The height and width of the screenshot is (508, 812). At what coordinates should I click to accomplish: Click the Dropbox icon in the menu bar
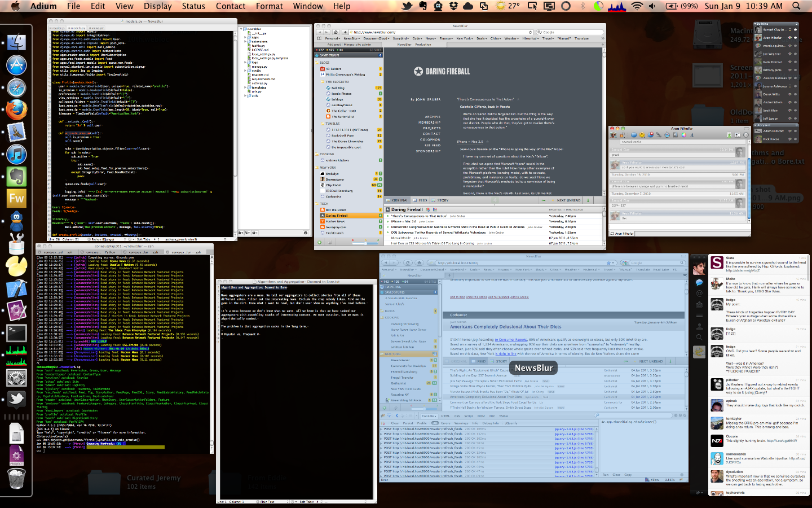click(x=453, y=6)
